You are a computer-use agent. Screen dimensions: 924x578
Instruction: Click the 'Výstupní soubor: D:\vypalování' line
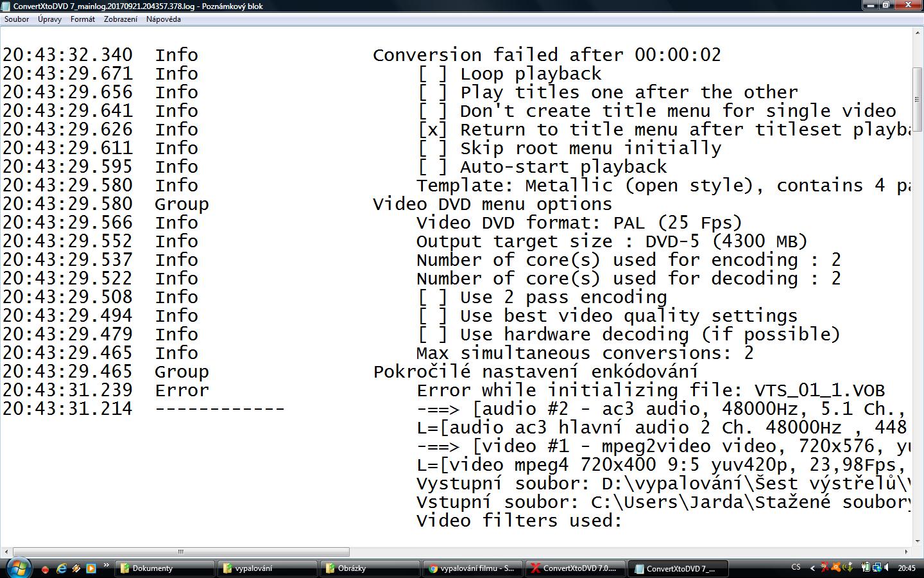[x=664, y=484]
